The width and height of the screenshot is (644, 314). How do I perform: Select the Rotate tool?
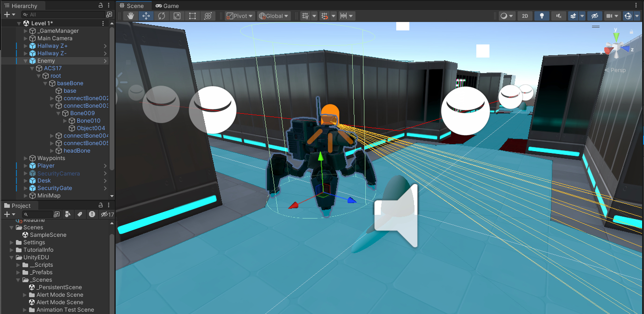click(x=162, y=15)
